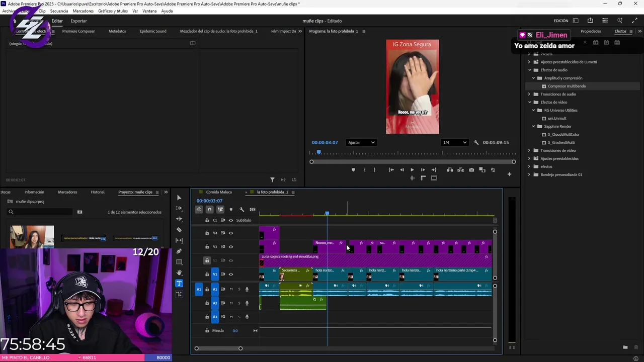Select the Razor tool
Viewport: 644px width, 362px height.
179,230
